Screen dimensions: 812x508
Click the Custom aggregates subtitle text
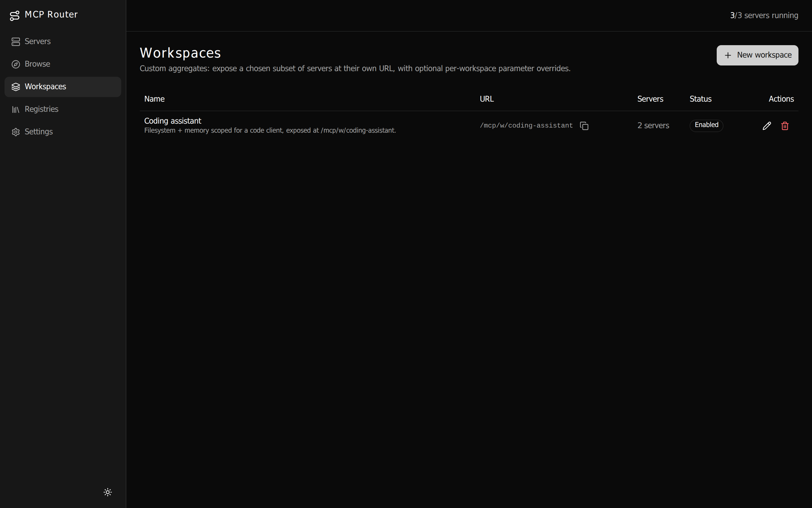click(355, 69)
